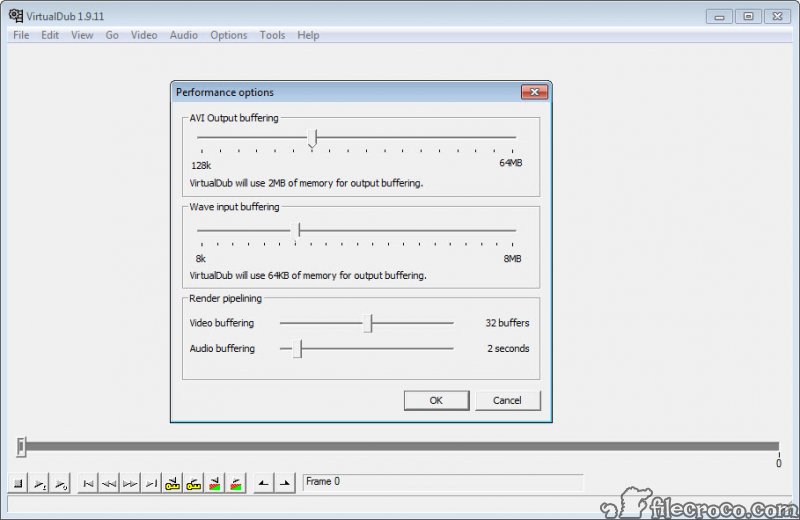Click the Stop playback button

click(18, 483)
